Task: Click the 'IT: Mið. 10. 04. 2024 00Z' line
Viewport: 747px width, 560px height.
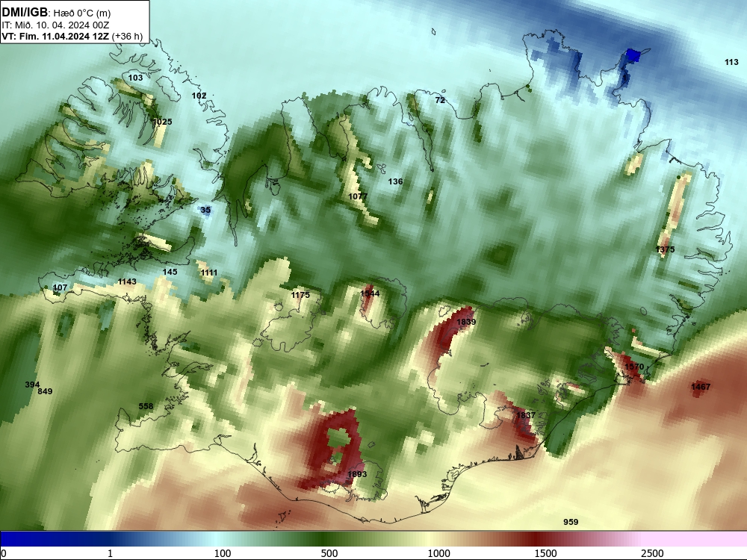Action: 55,25
